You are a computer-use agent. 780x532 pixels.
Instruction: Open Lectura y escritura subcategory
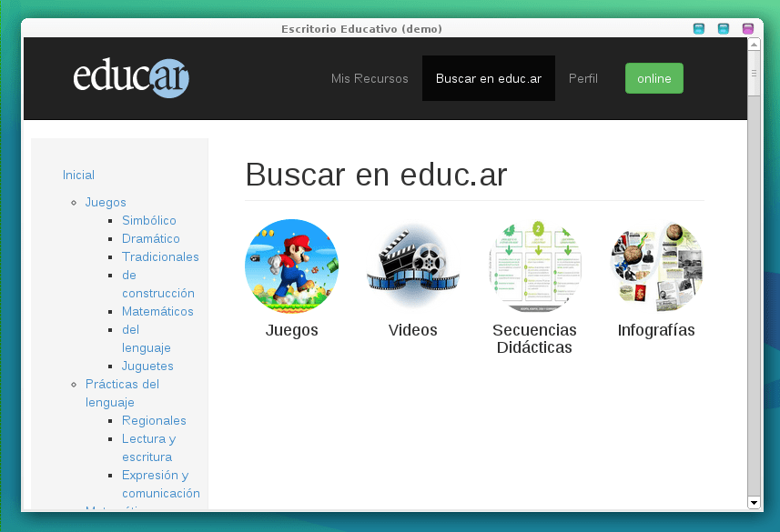pos(148,448)
